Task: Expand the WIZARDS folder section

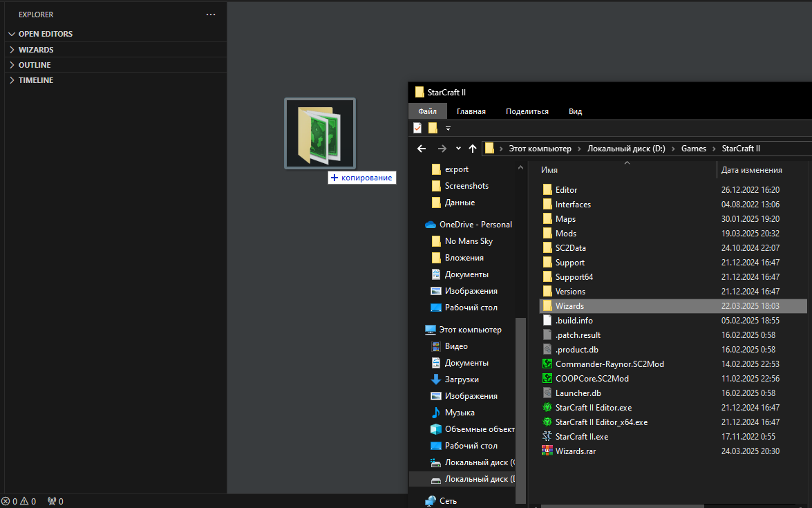Action: click(x=36, y=50)
